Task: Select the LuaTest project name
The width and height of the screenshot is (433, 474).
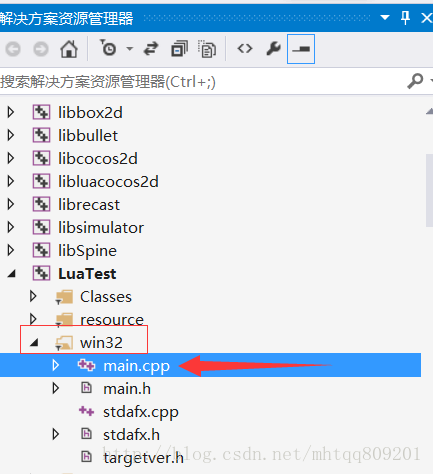Action: pos(87,274)
